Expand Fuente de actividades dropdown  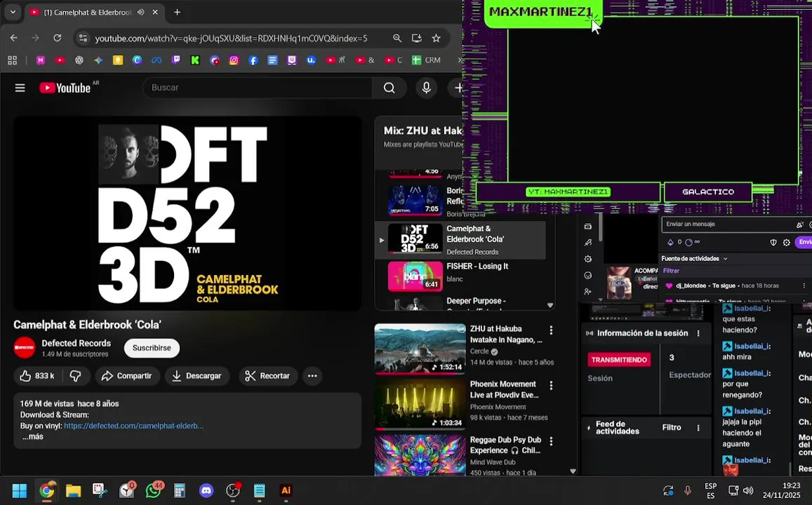click(x=695, y=259)
